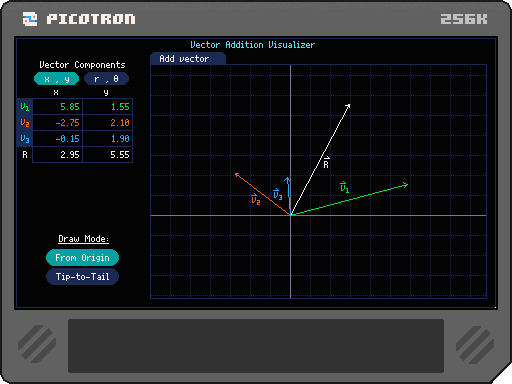
Task: Select the v2 row label
Action: click(25, 123)
